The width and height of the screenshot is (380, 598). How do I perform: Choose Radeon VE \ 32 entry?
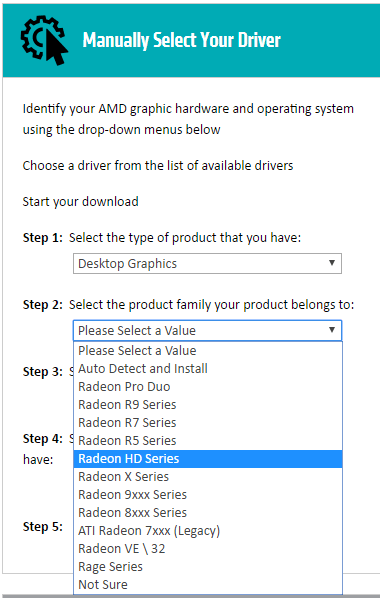[x=208, y=548]
